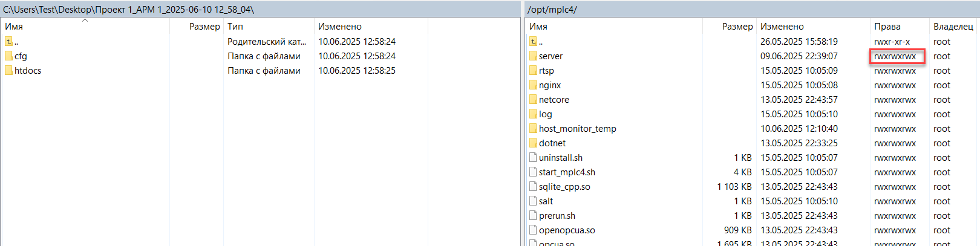Sort local panel by Тип column header
The image size is (980, 246).
235,27
